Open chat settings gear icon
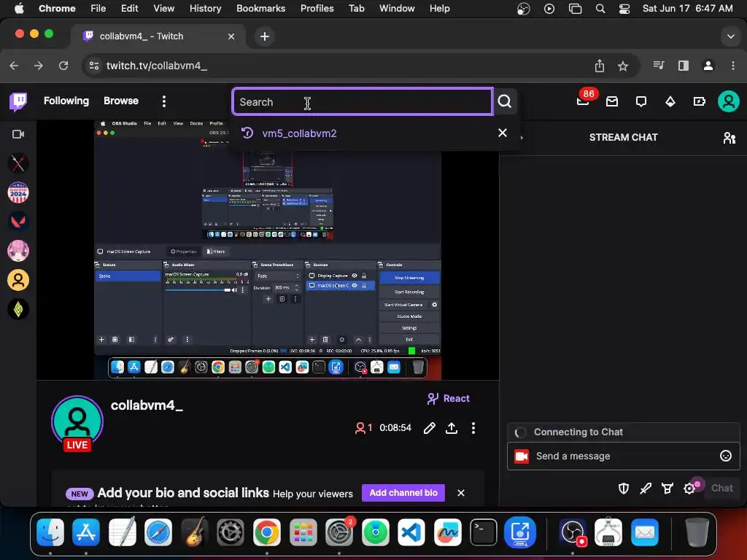The width and height of the screenshot is (747, 560). (689, 488)
